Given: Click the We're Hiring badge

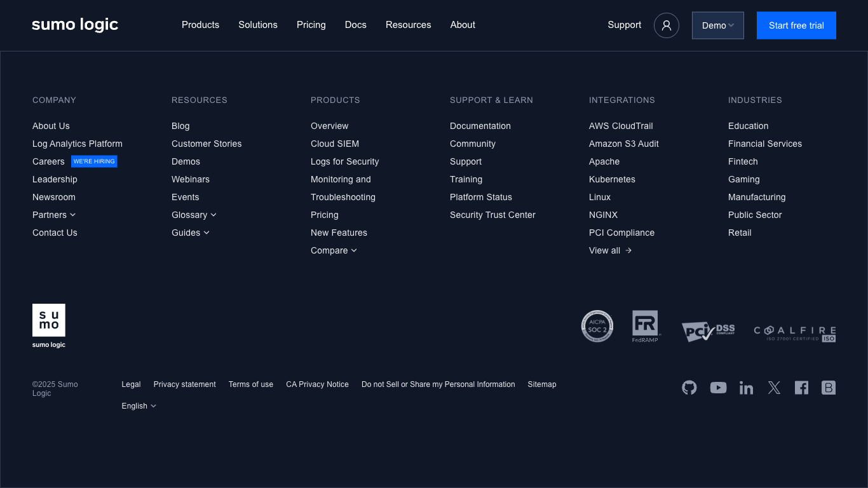Looking at the screenshot, I should [x=94, y=161].
